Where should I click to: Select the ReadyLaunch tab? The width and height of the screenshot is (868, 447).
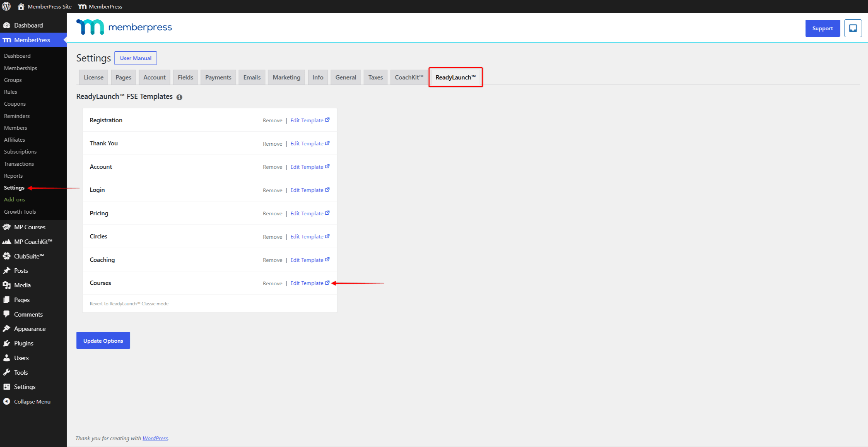[455, 77]
